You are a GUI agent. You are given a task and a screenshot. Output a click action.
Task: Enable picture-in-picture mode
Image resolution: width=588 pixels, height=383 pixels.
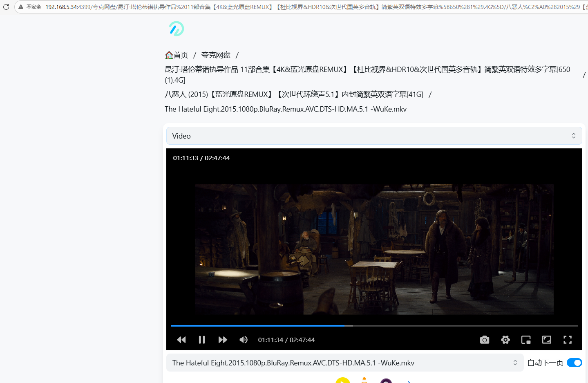[x=526, y=340]
